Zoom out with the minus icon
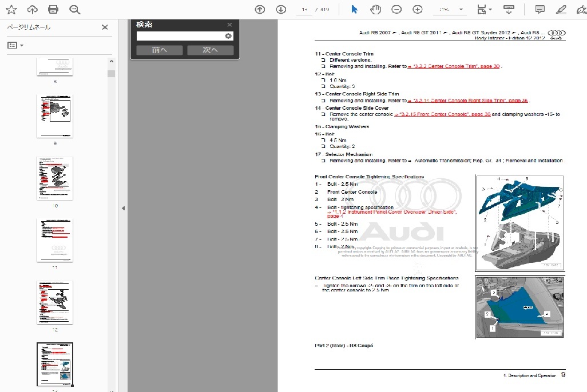Screen dimensions: 587x392 point(396,9)
